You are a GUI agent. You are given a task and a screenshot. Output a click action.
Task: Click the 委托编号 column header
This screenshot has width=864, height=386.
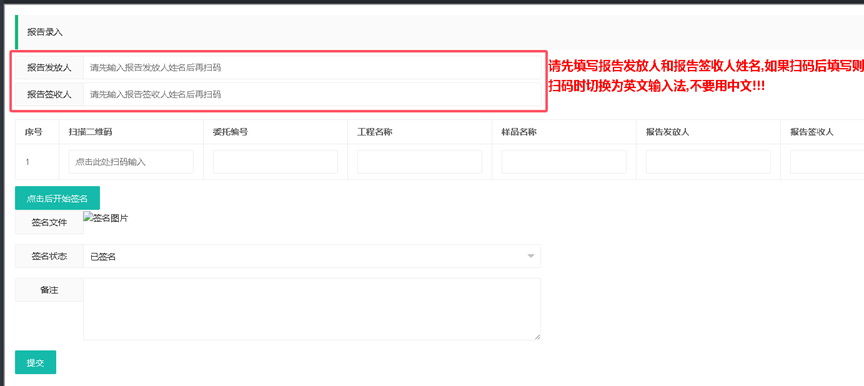[x=230, y=132]
